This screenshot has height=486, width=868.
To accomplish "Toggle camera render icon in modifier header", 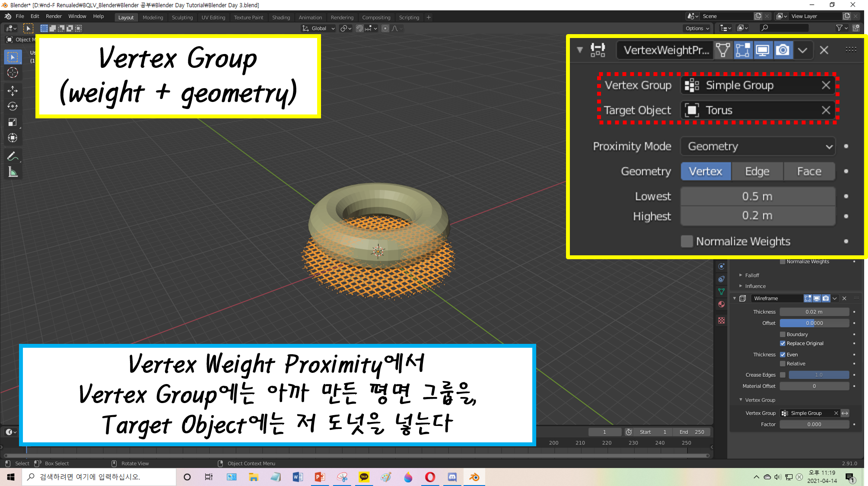I will tap(782, 50).
